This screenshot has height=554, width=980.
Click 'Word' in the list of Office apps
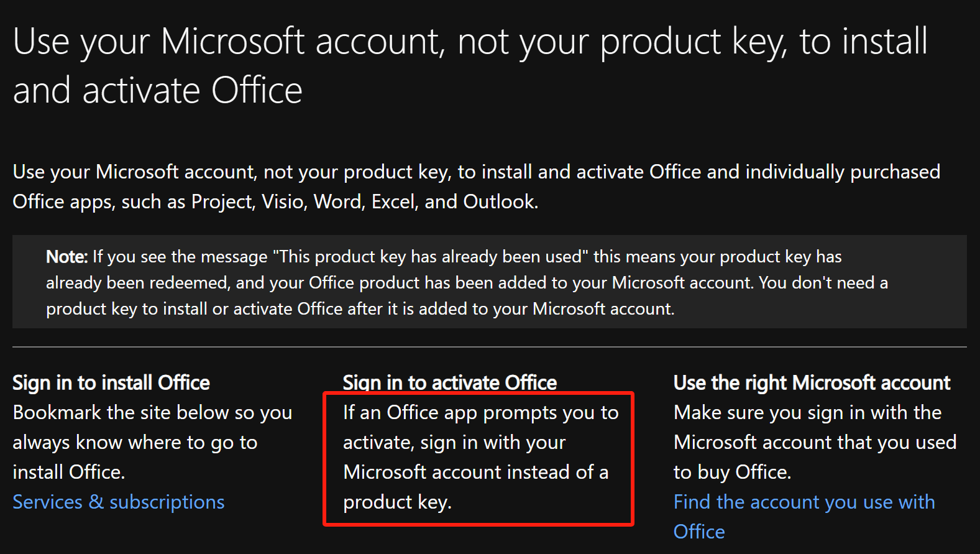click(x=337, y=201)
